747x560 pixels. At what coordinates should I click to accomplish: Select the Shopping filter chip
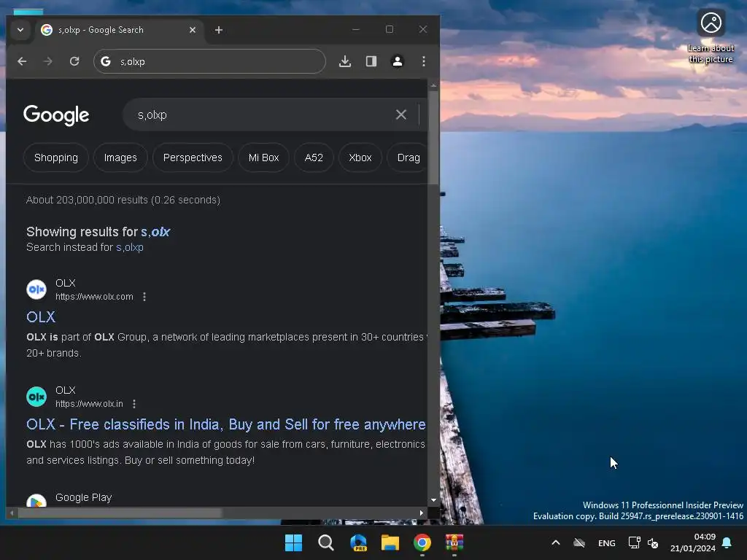[55, 157]
